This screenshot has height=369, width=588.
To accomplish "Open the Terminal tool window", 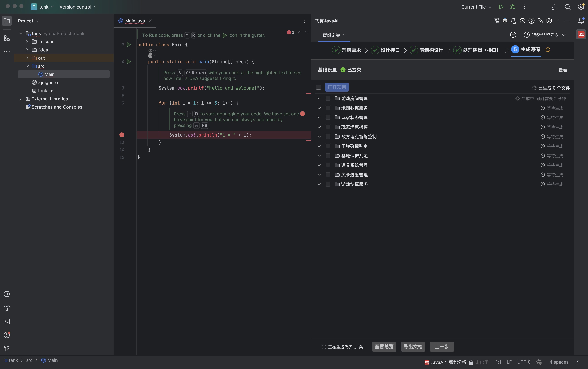I will pyautogui.click(x=7, y=321).
